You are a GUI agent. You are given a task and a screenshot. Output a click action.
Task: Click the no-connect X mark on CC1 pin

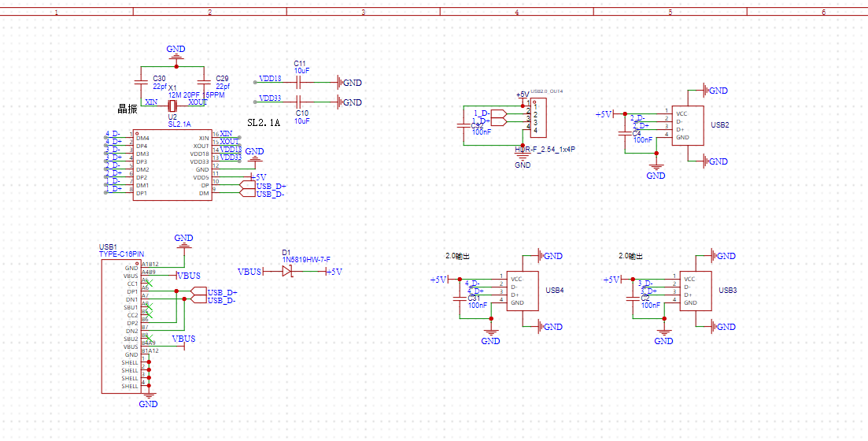pyautogui.click(x=148, y=283)
